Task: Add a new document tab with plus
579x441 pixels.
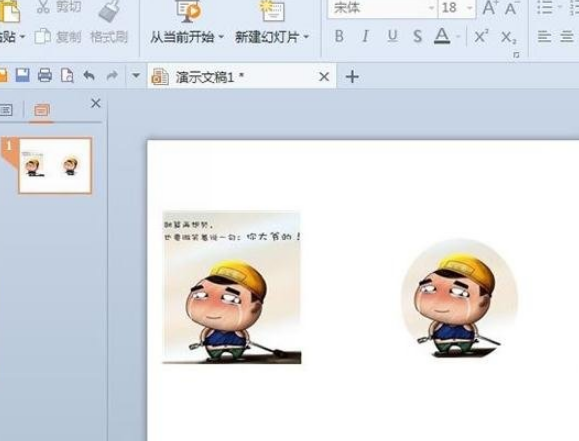Action: [352, 77]
